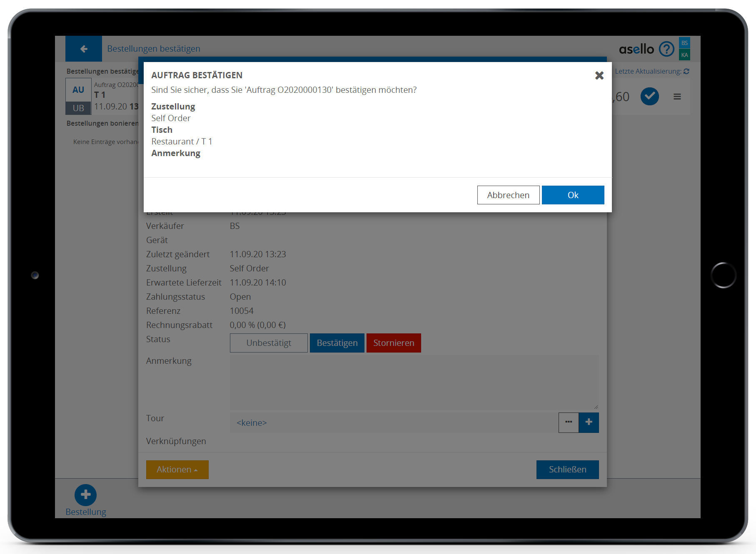Refresh via Letzte Aktualisierung icon
756x554 pixels.
click(x=686, y=72)
